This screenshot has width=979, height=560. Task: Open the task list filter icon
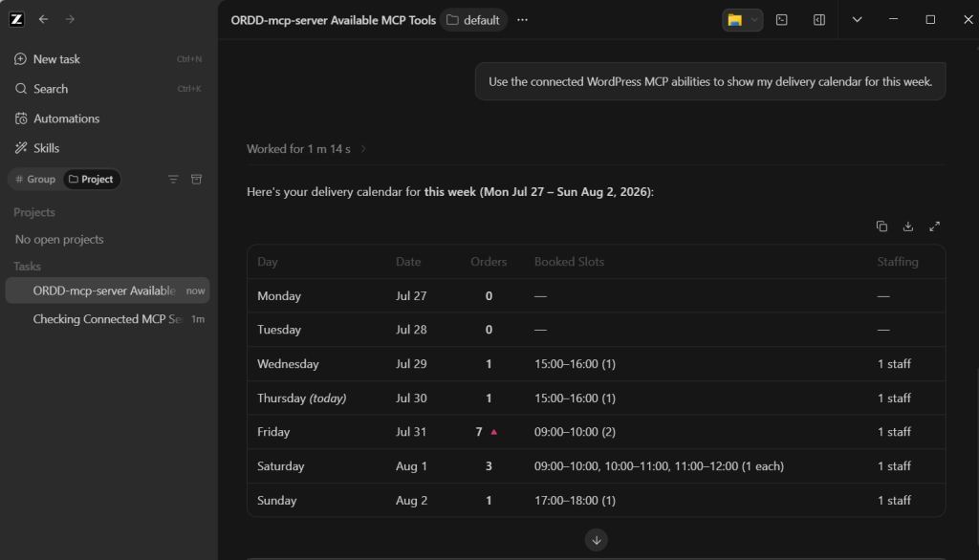point(173,179)
